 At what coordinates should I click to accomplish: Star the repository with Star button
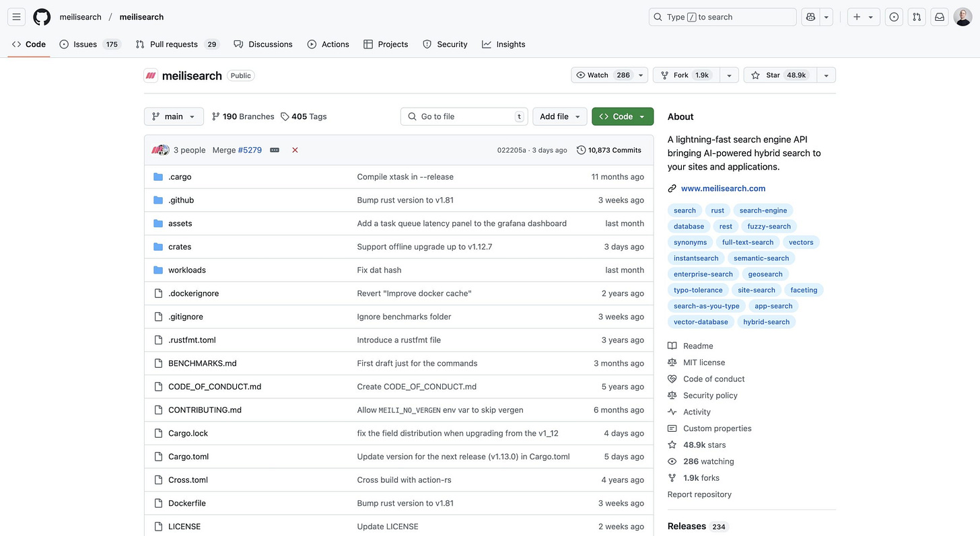point(780,75)
